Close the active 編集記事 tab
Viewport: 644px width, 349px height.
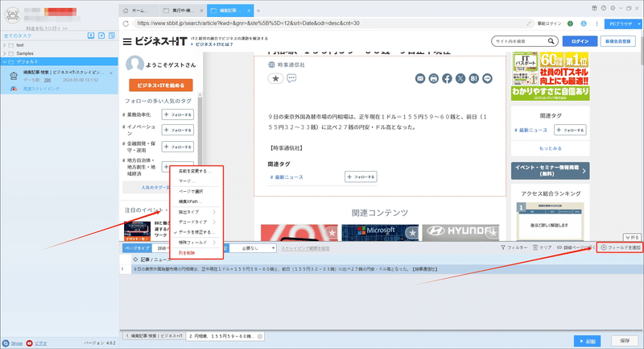(249, 10)
